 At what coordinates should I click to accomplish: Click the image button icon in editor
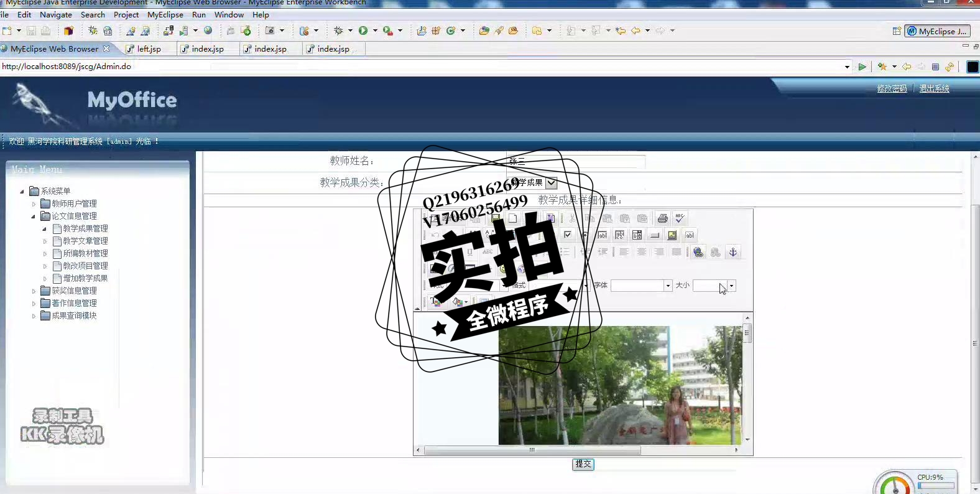coord(672,235)
